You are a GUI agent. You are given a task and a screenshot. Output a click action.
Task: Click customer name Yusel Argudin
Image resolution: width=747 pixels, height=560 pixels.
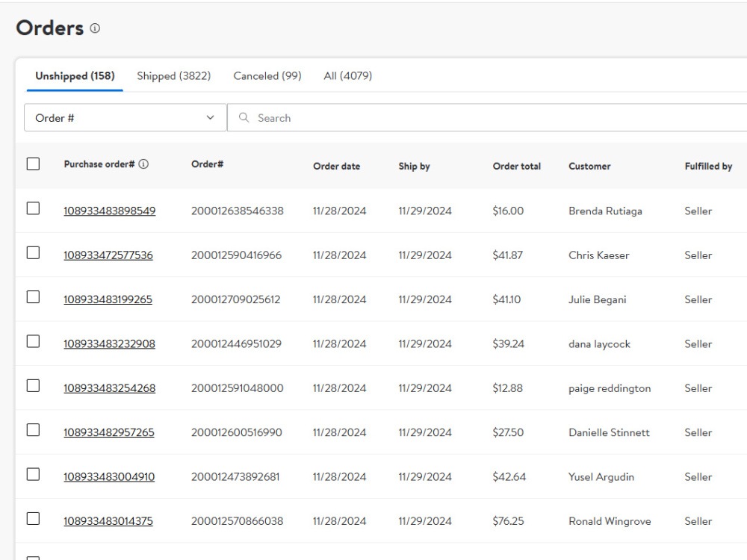click(601, 476)
